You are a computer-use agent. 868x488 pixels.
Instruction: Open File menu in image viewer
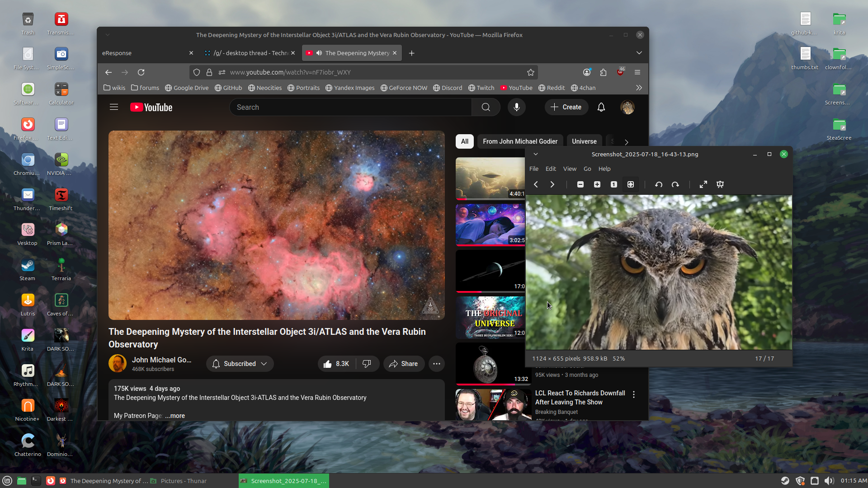click(x=534, y=169)
